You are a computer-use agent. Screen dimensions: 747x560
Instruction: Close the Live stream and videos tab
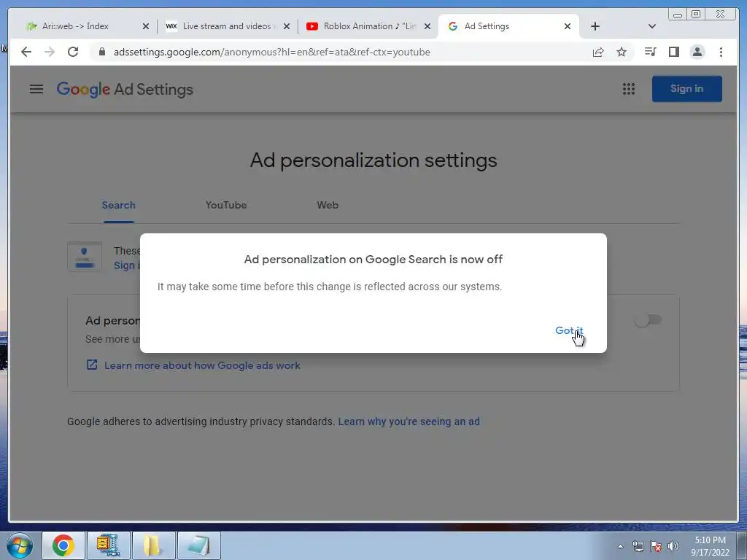point(286,26)
